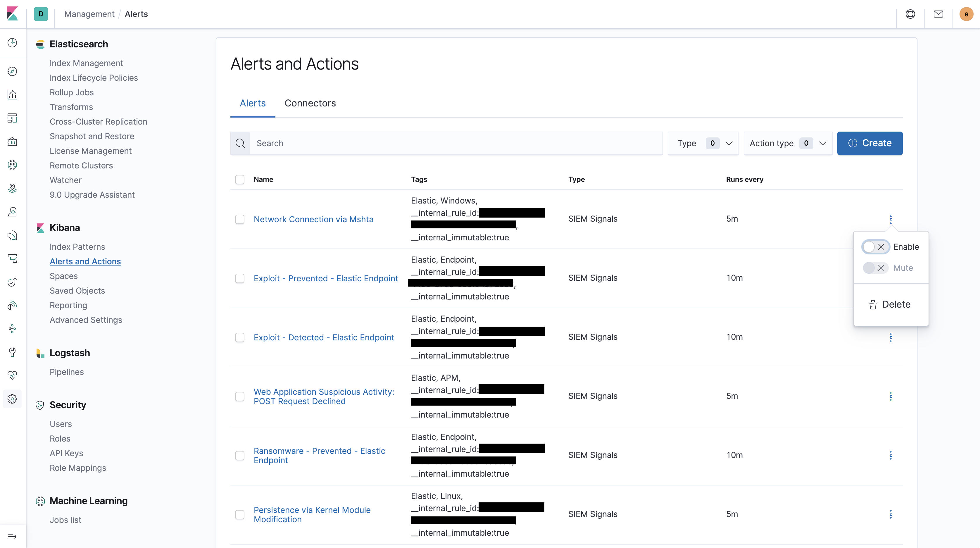Open Index Patterns under Kibana
Image resolution: width=980 pixels, height=548 pixels.
77,247
